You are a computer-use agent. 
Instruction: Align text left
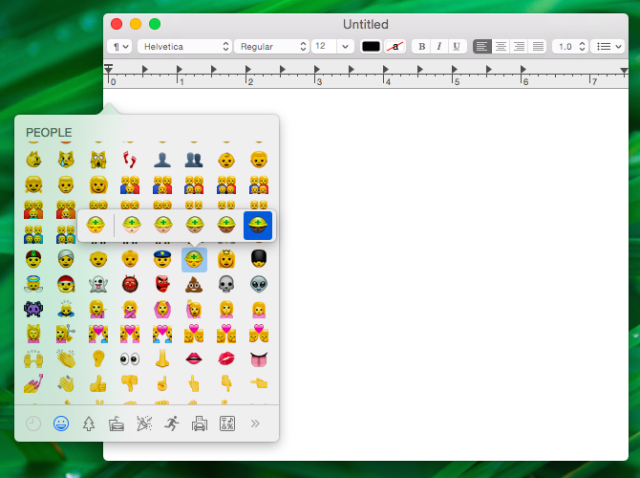[482, 47]
